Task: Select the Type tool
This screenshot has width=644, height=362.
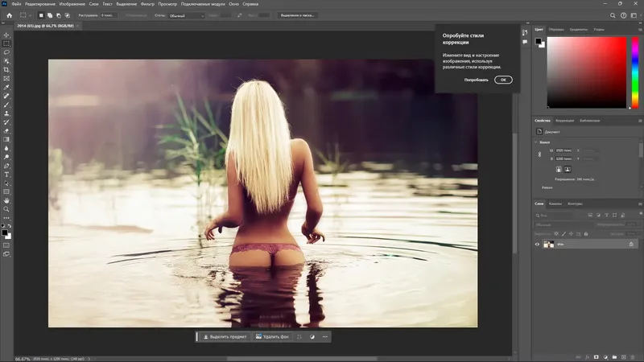Action: [6, 174]
